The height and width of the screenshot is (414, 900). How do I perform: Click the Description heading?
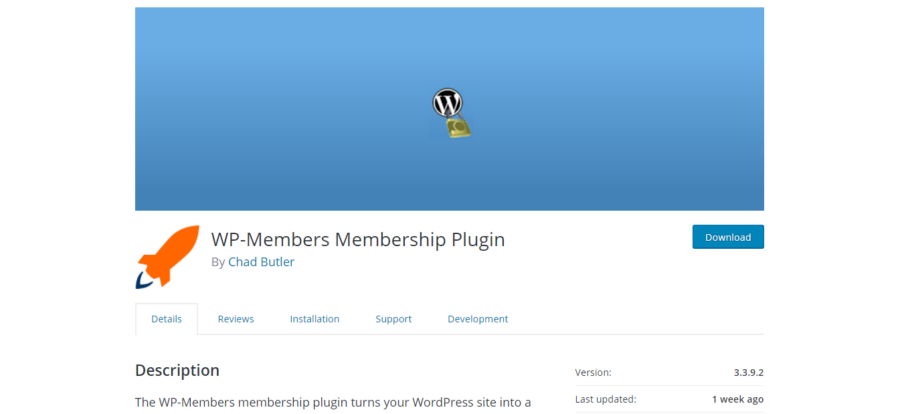tap(177, 370)
